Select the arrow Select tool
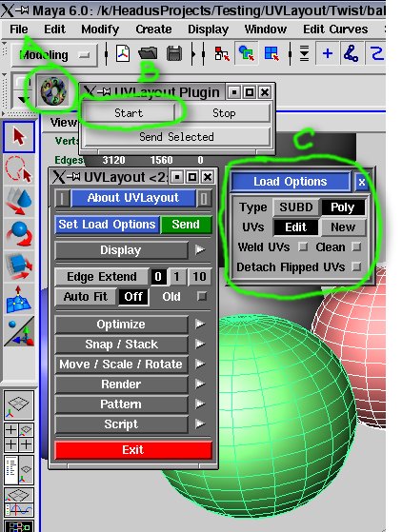Image resolution: width=402 pixels, height=532 pixels. coord(19,137)
